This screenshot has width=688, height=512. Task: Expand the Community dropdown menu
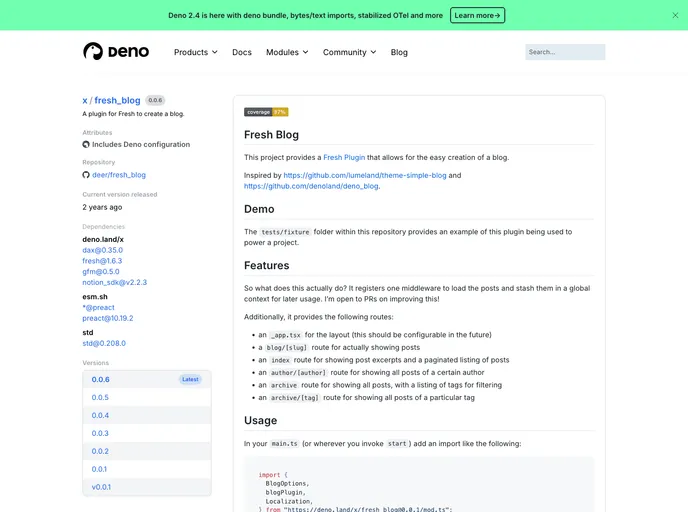point(349,52)
